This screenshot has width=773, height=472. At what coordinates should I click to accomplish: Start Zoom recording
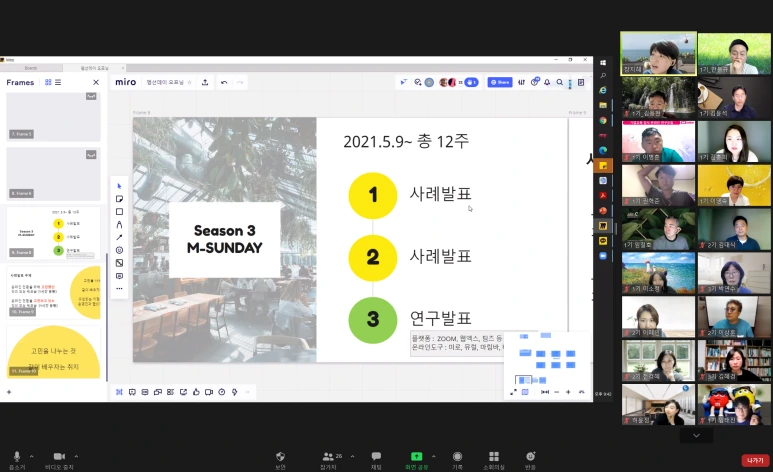click(x=457, y=460)
